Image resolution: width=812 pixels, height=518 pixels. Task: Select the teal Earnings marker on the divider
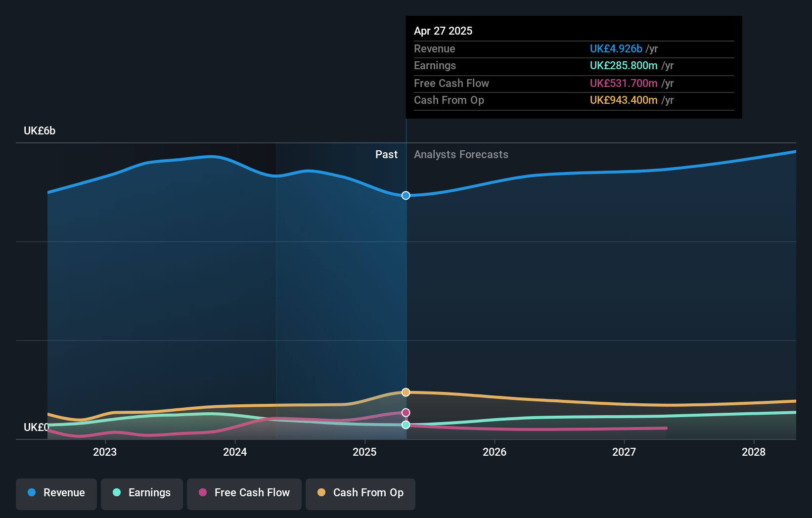[x=406, y=425]
